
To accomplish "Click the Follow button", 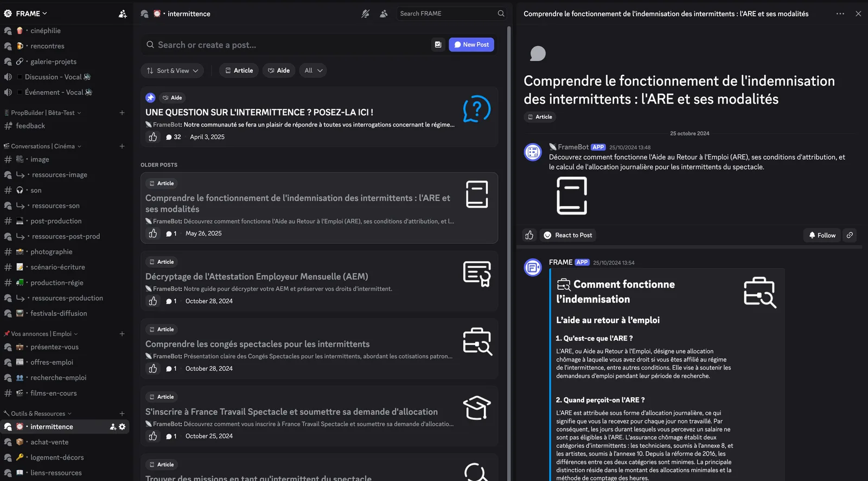I will [x=822, y=235].
